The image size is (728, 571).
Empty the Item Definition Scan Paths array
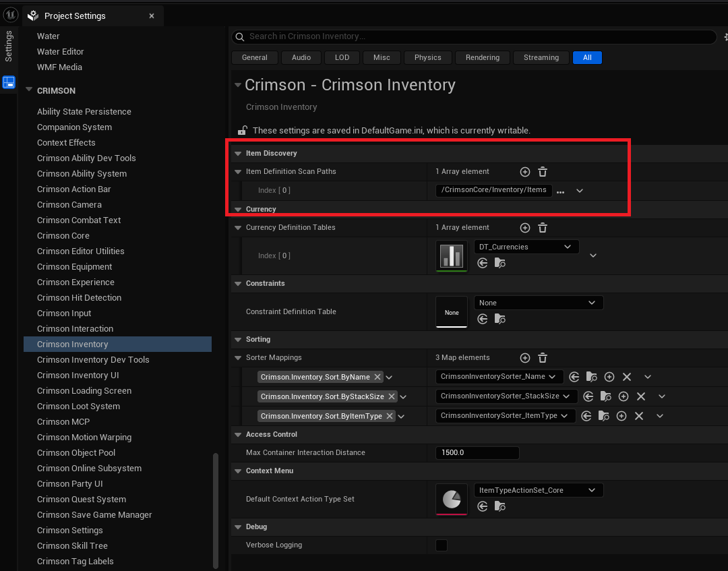click(x=542, y=172)
